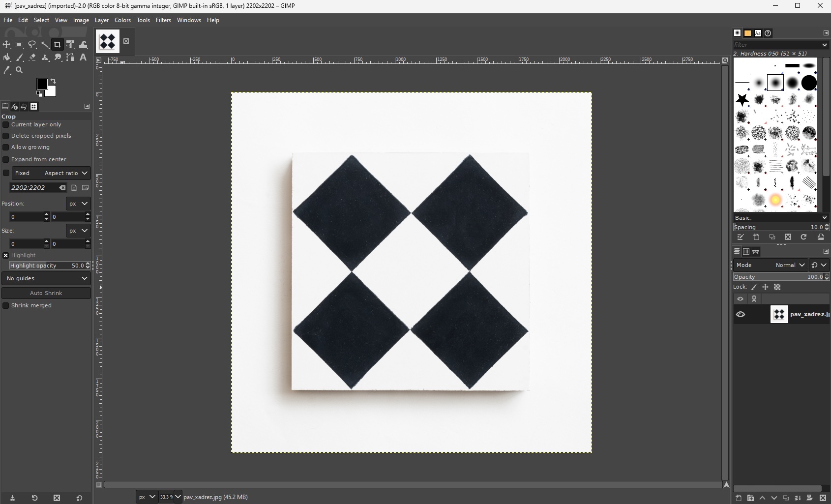Click the Auto Shrink button

tap(46, 293)
